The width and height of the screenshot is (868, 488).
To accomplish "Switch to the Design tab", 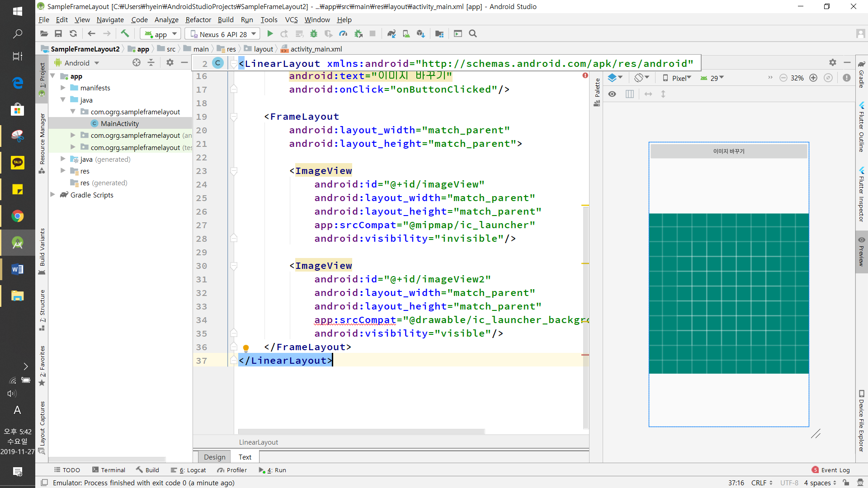I will [214, 457].
